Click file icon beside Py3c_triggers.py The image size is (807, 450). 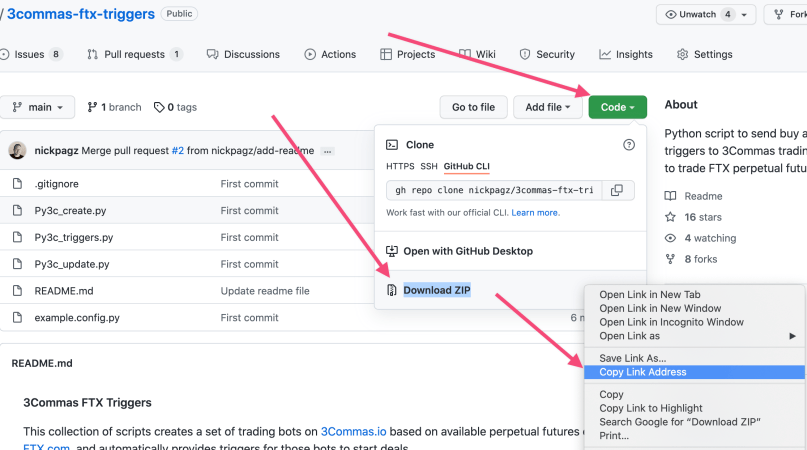tap(17, 237)
